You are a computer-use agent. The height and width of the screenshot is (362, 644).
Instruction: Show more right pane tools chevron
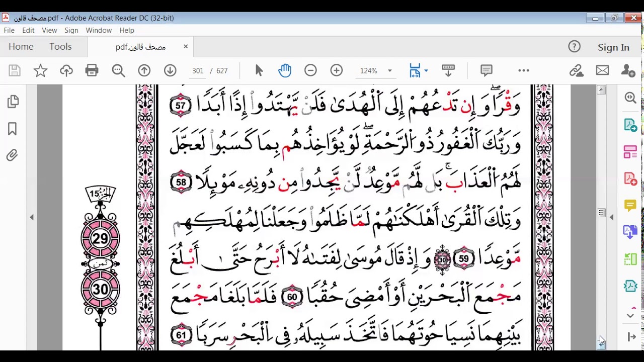pos(630,315)
